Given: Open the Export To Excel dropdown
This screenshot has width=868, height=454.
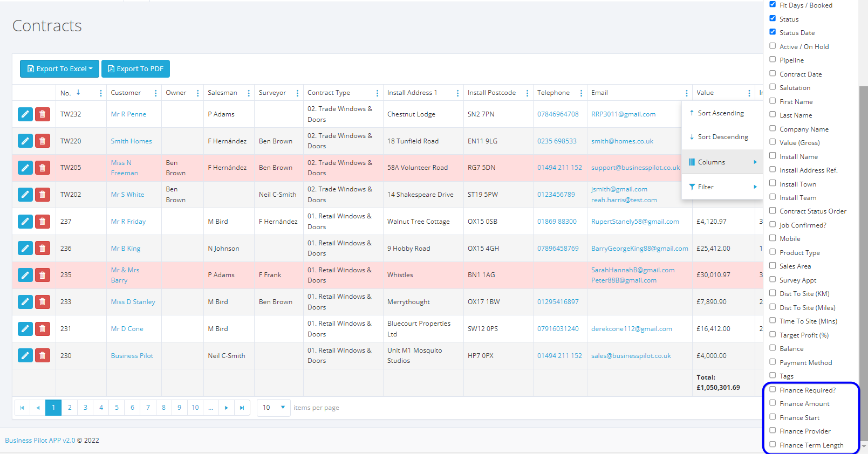Looking at the screenshot, I should click(59, 69).
